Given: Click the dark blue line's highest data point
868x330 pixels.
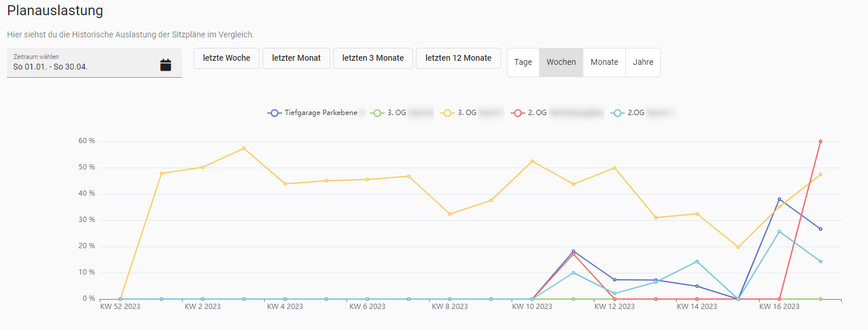Looking at the screenshot, I should point(779,199).
